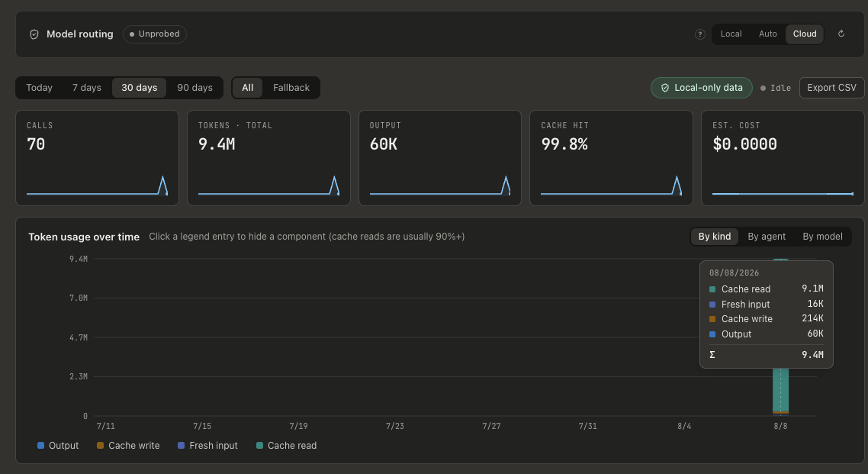This screenshot has height=474, width=868.
Task: Select Cloud routing mode
Action: tap(805, 34)
